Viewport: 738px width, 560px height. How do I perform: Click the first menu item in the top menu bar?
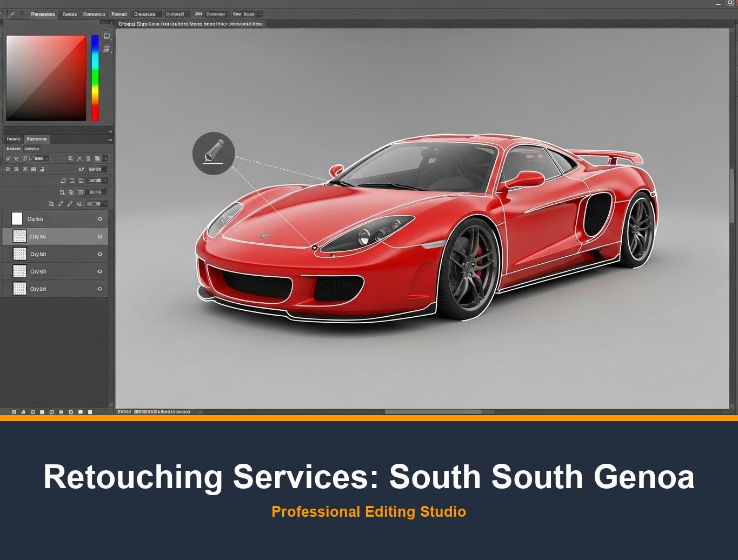point(43,14)
